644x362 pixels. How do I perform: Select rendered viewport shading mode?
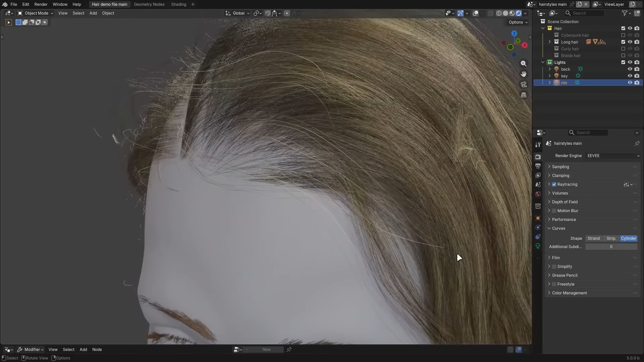point(519,13)
